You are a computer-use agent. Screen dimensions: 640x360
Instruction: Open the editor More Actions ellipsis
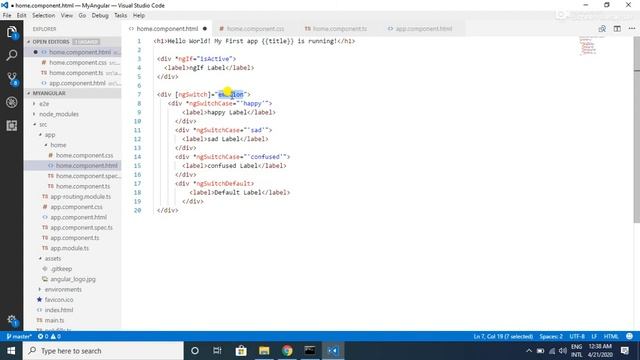632,29
